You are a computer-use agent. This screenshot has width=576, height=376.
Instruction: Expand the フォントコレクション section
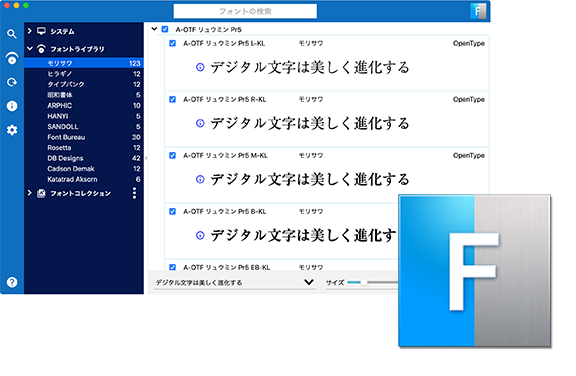tap(30, 193)
